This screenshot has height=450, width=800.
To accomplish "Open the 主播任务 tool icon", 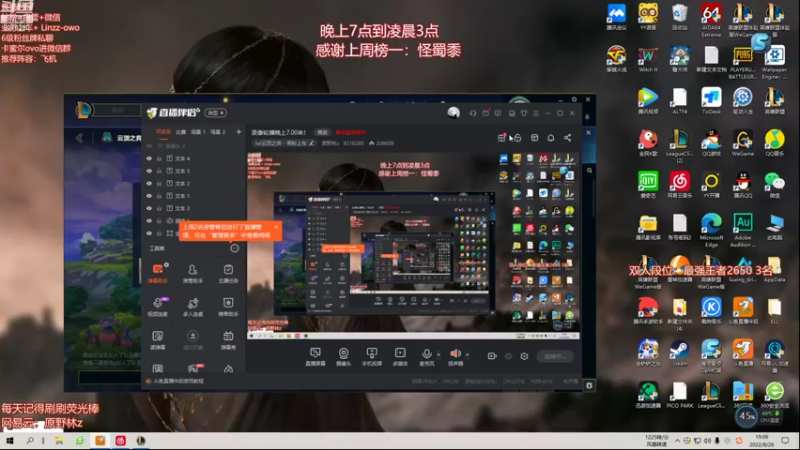I will [228, 273].
